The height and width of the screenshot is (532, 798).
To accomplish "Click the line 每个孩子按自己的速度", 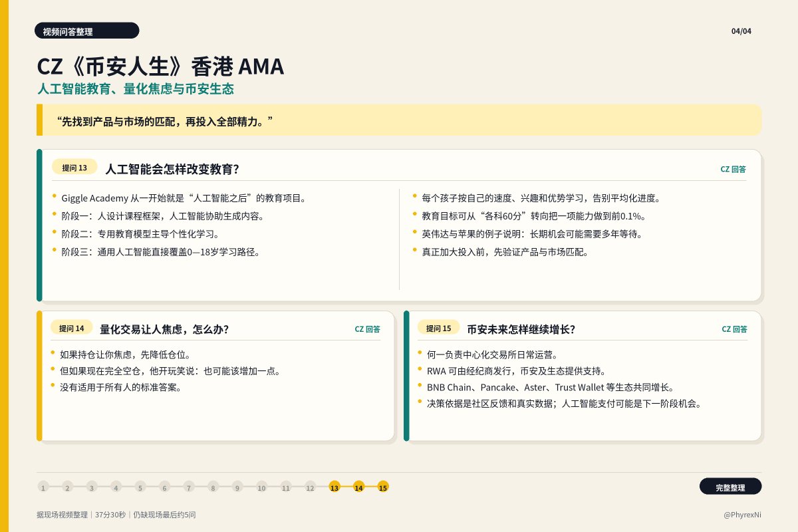I will click(x=541, y=198).
